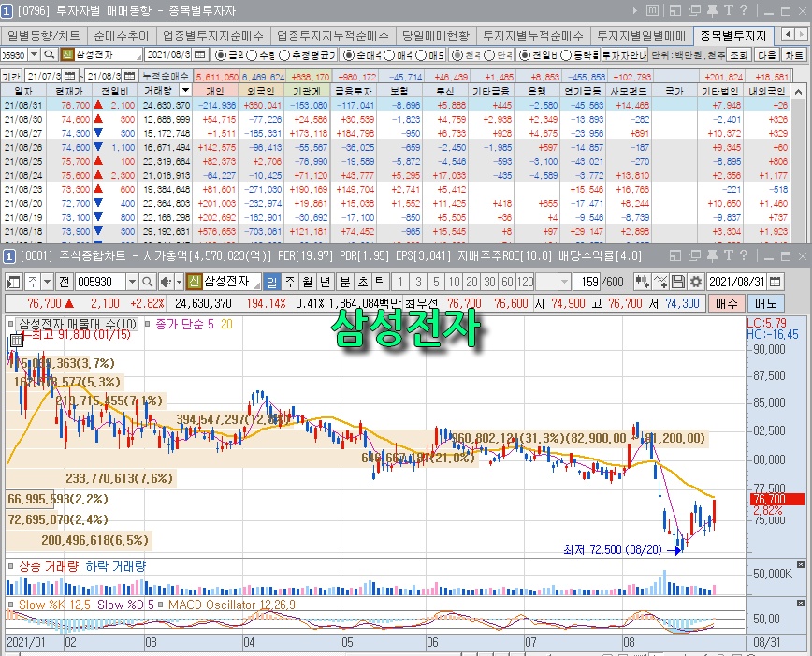Viewport: 812px width, 656px height.
Task: Click the 전 button in chart toolbar
Action: click(65, 282)
